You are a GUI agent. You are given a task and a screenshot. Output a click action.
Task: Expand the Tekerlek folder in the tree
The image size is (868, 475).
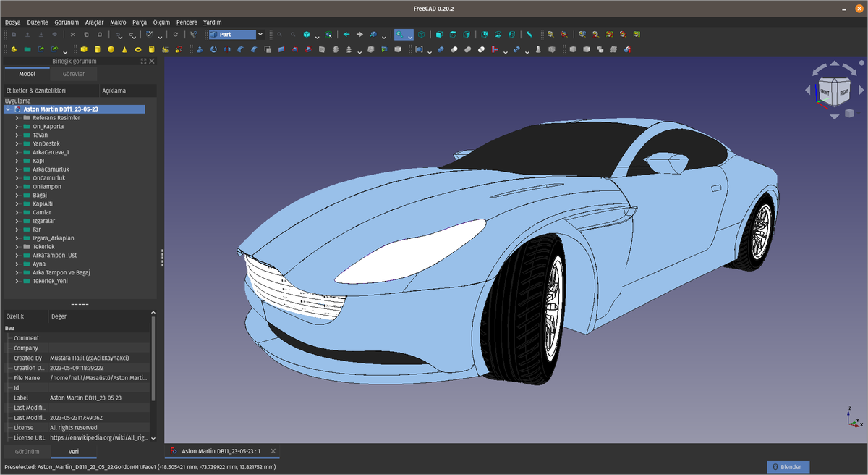(17, 247)
